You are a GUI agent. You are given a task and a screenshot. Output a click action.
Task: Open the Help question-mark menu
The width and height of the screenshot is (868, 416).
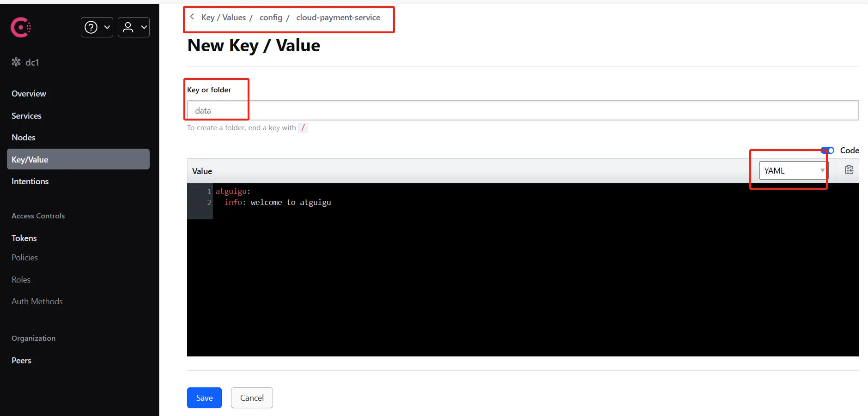tap(91, 28)
